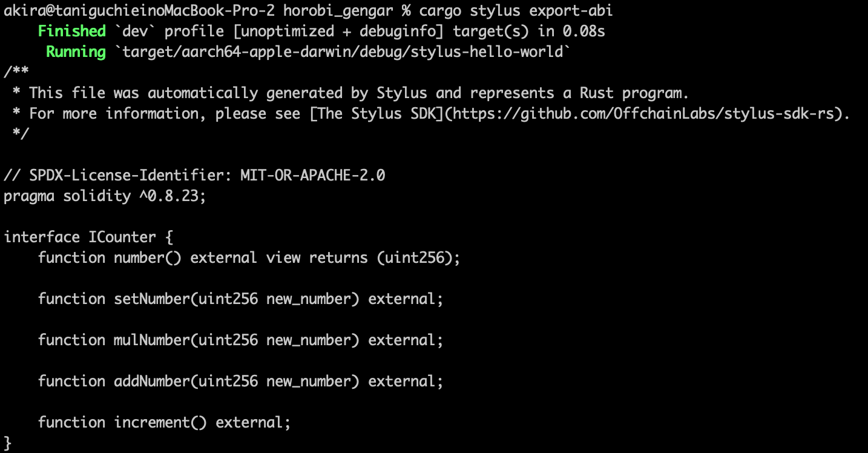The height and width of the screenshot is (453, 868).
Task: Click the 'pragma solidity ^0.8.23;' line
Action: tap(105, 196)
